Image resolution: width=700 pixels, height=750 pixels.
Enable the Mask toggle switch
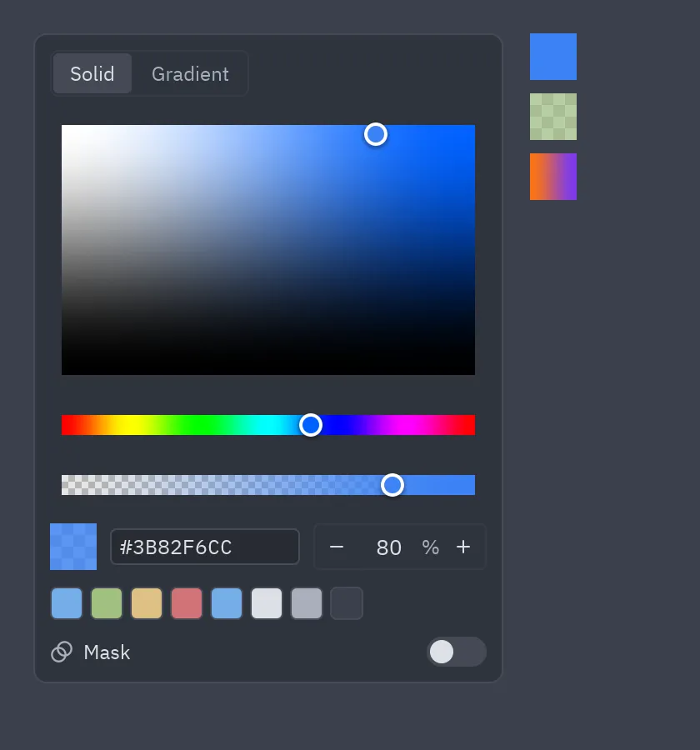pos(457,652)
